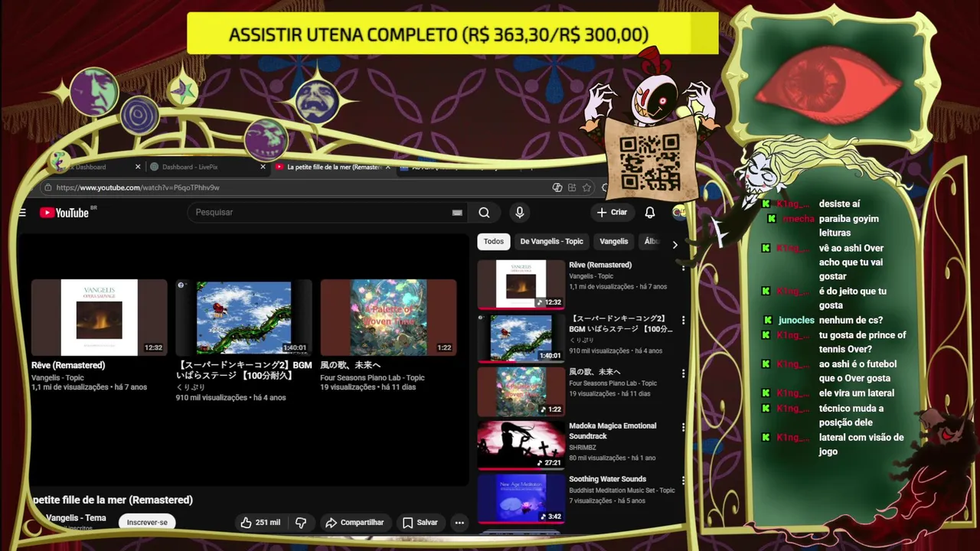980x551 pixels.
Task: Open the account avatar menu
Action: [x=678, y=213]
